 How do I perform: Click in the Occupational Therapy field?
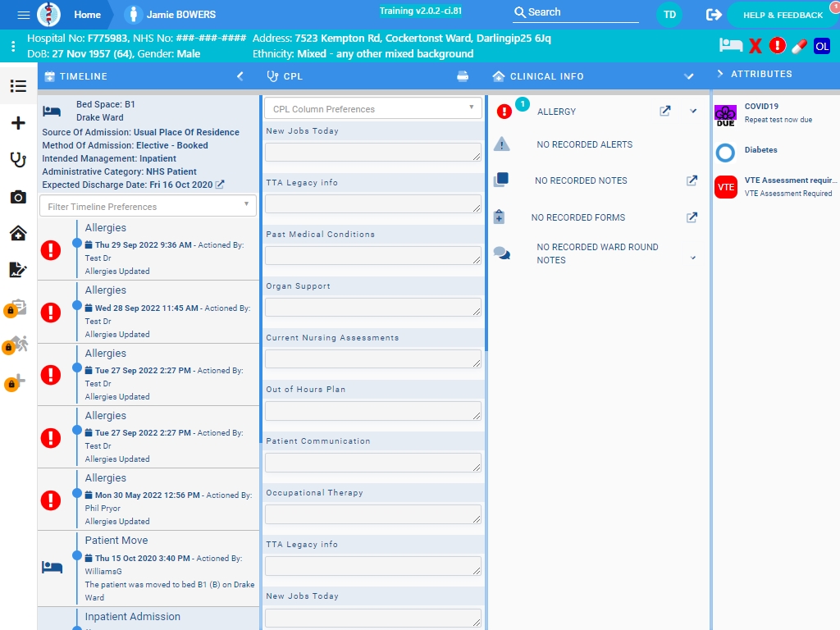373,514
